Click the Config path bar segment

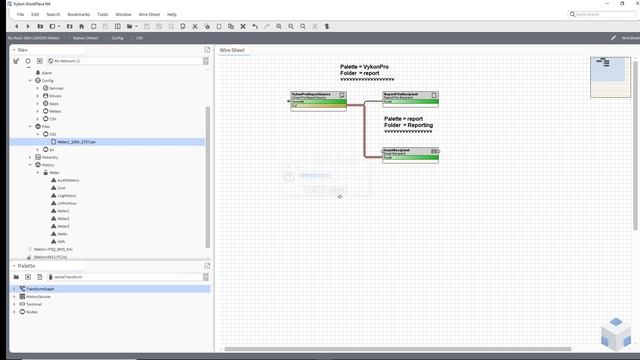pos(117,38)
